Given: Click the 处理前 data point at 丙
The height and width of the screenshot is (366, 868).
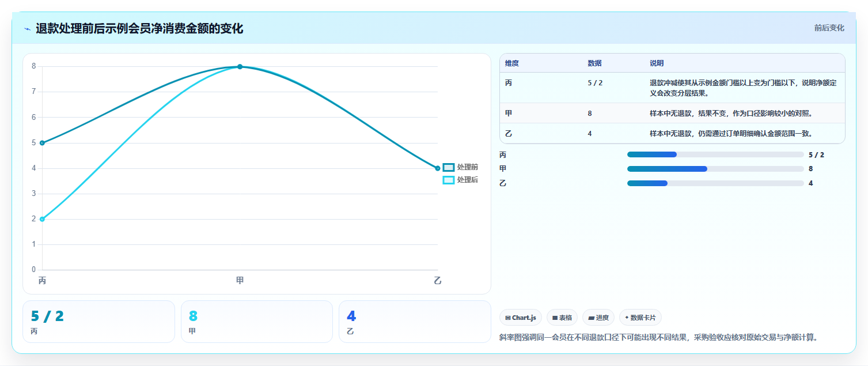Looking at the screenshot, I should 42,143.
